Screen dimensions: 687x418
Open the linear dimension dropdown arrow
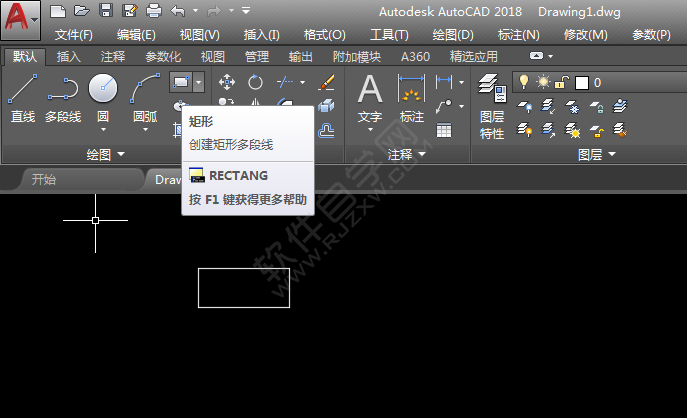pos(461,82)
